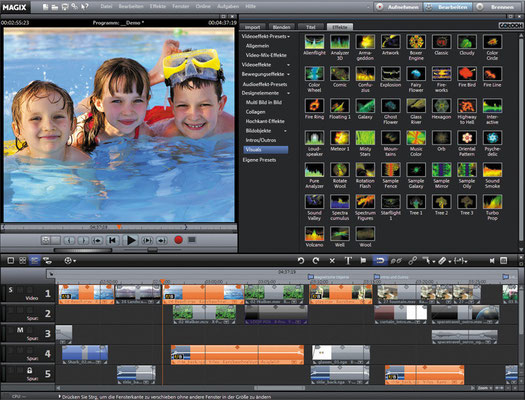Open dropdown arrow next to mouse mode tool

coord(434,261)
